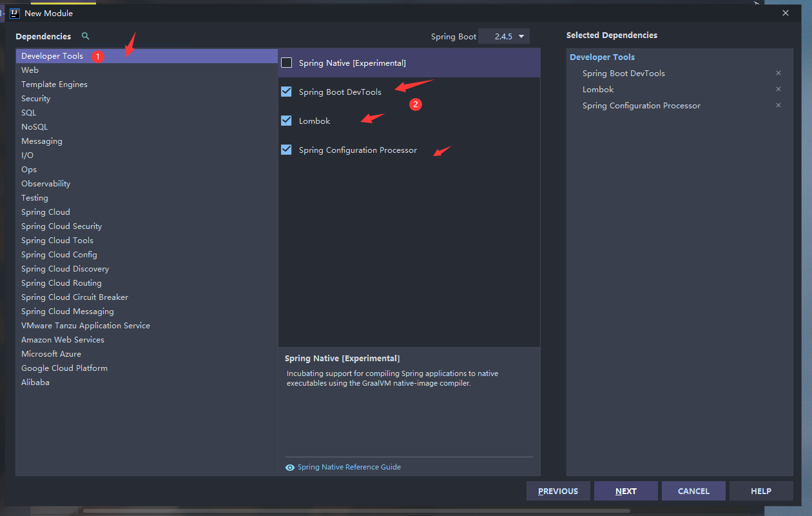Select the Alibaba category
The height and width of the screenshot is (516, 812).
pos(147,382)
